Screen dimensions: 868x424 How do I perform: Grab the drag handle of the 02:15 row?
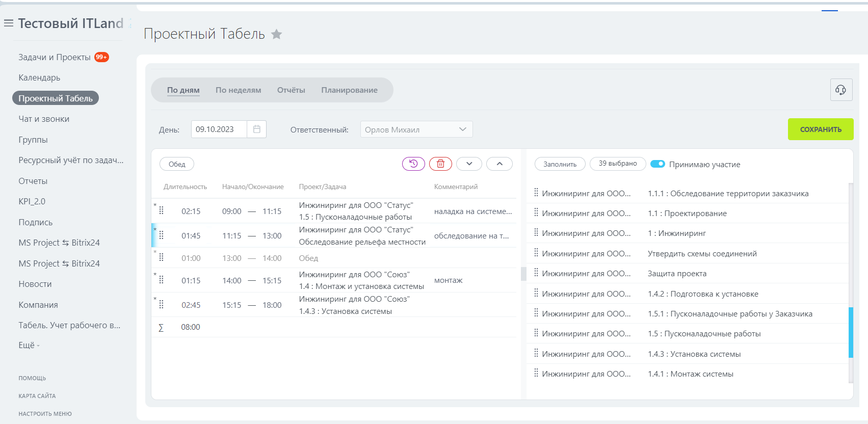pos(162,210)
